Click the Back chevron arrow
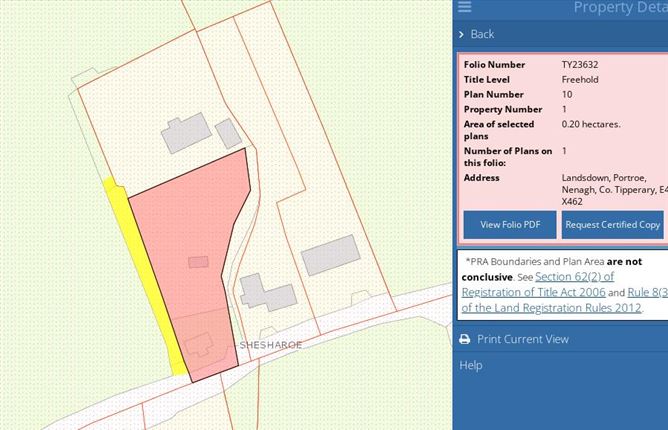 pos(461,34)
